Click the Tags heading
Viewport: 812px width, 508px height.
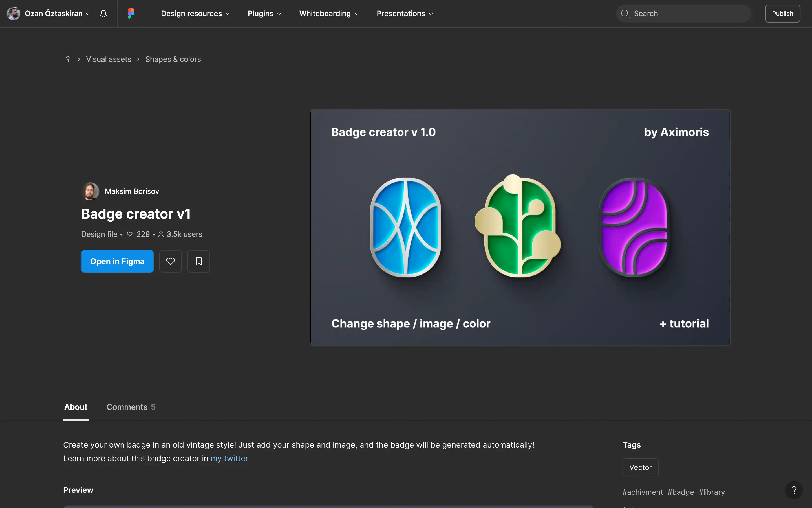(x=632, y=445)
